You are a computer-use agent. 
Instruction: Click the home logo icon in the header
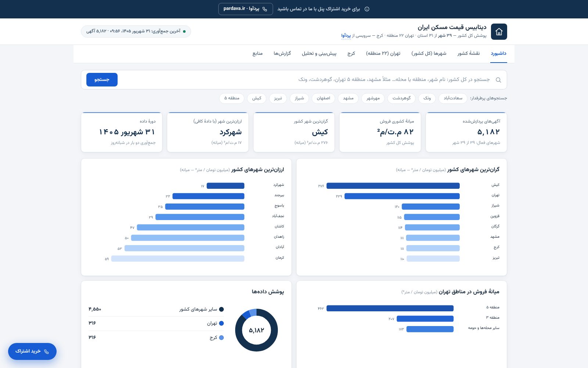[499, 32]
